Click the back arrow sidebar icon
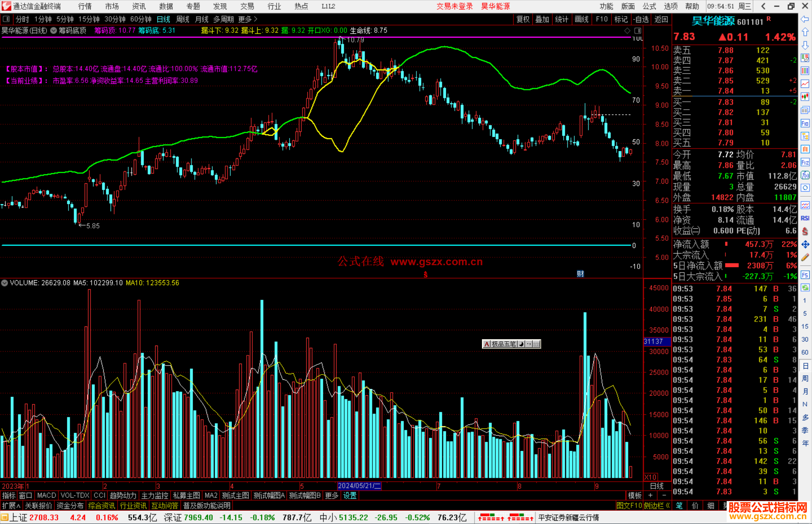812x524 pixels. [805, 19]
